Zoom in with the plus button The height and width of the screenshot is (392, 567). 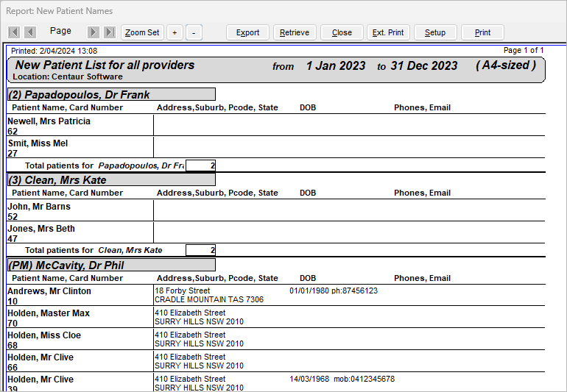pos(175,32)
